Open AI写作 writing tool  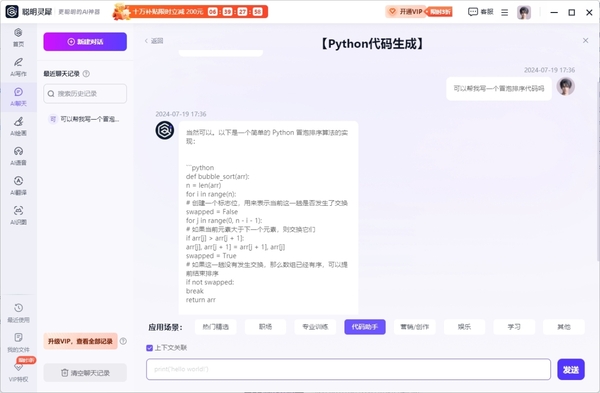click(18, 67)
